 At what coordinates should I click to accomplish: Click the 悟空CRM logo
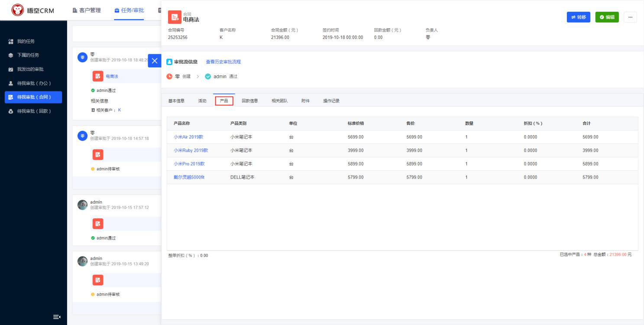[x=33, y=10]
